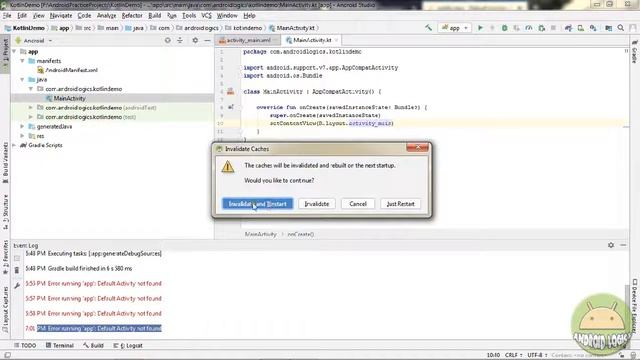Screen dimensions: 640x360
Task: Open the Navigate menu
Action: pyautogui.click(x=61, y=16)
